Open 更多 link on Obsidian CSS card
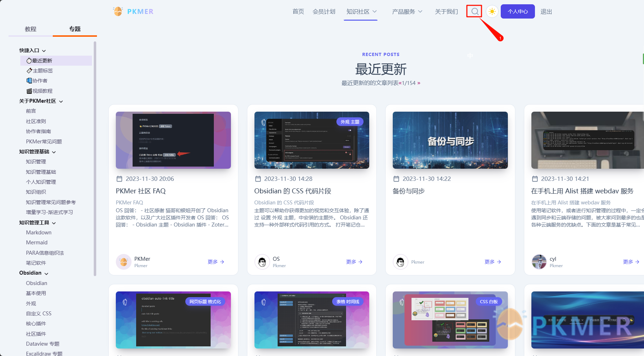This screenshot has height=356, width=644. click(354, 262)
